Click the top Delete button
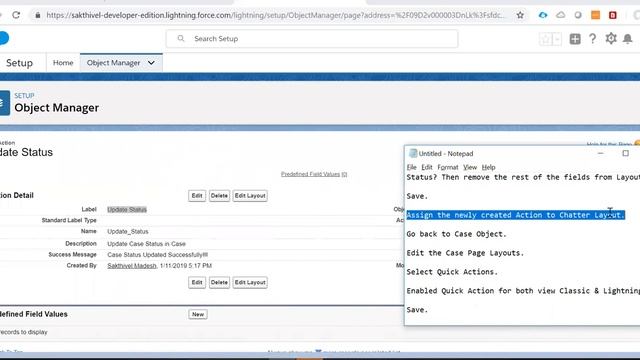 219,196
